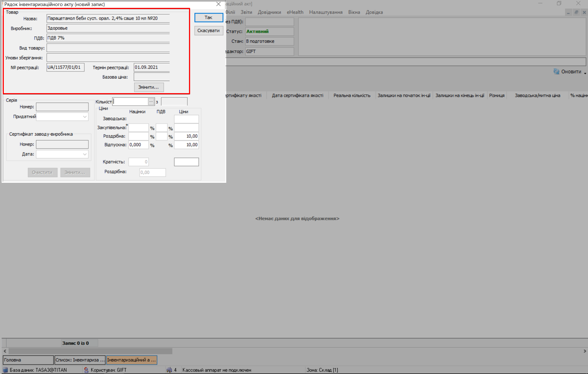
Task: Click the Змінити... button under Базова ціна
Action: point(149,87)
